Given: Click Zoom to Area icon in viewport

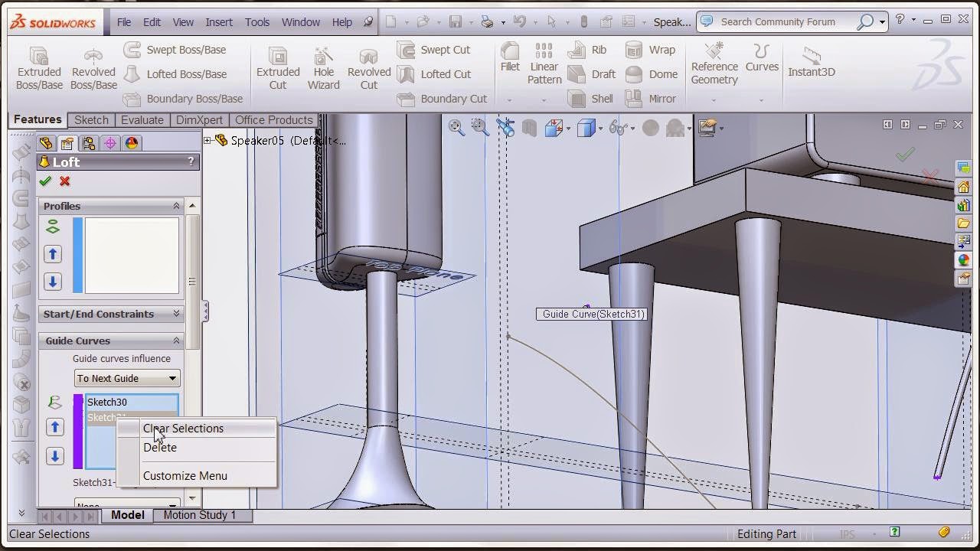Looking at the screenshot, I should coord(480,128).
